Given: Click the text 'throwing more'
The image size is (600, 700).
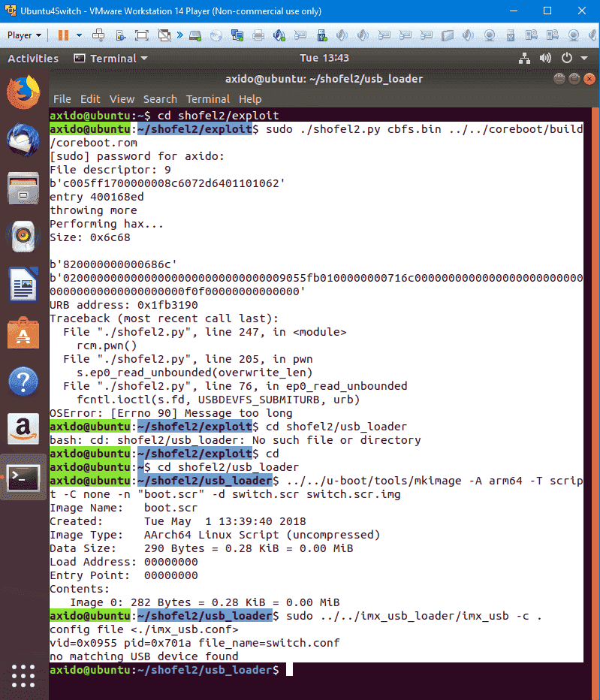Looking at the screenshot, I should coord(93,210).
